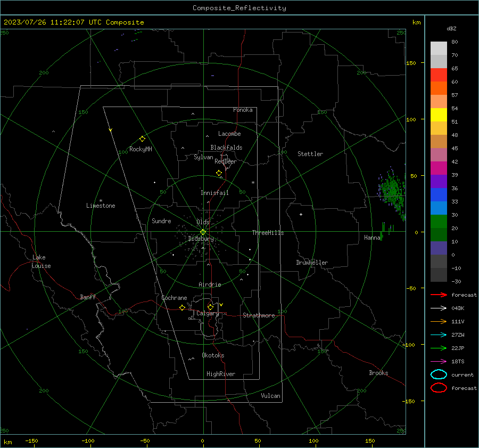479x448 pixels.
Task: Click the cyan 27ZW arrow legend icon
Action: coord(439,335)
